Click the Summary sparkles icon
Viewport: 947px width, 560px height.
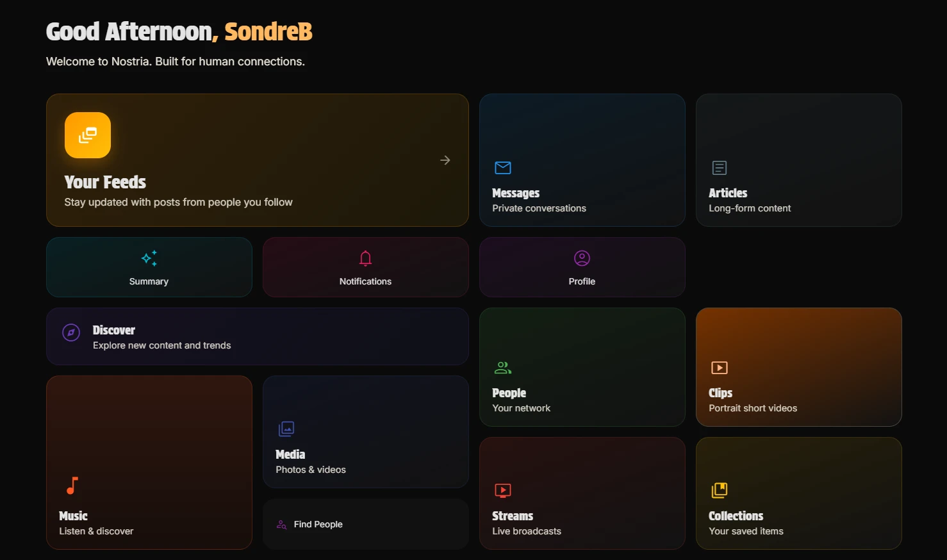[x=149, y=258]
